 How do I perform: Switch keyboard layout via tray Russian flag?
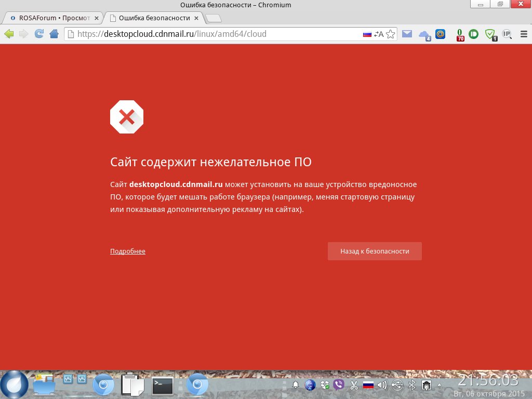pos(368,385)
